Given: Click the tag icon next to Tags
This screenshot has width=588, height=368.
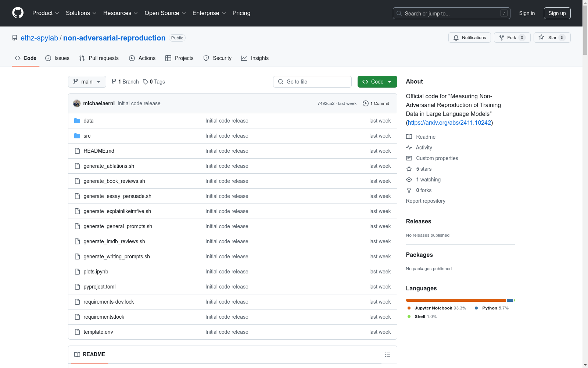Looking at the screenshot, I should pyautogui.click(x=146, y=82).
